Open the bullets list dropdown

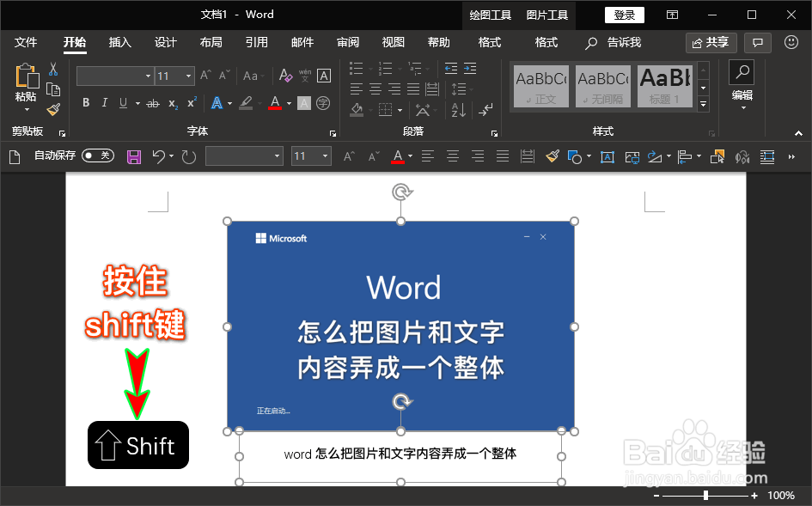[370, 69]
